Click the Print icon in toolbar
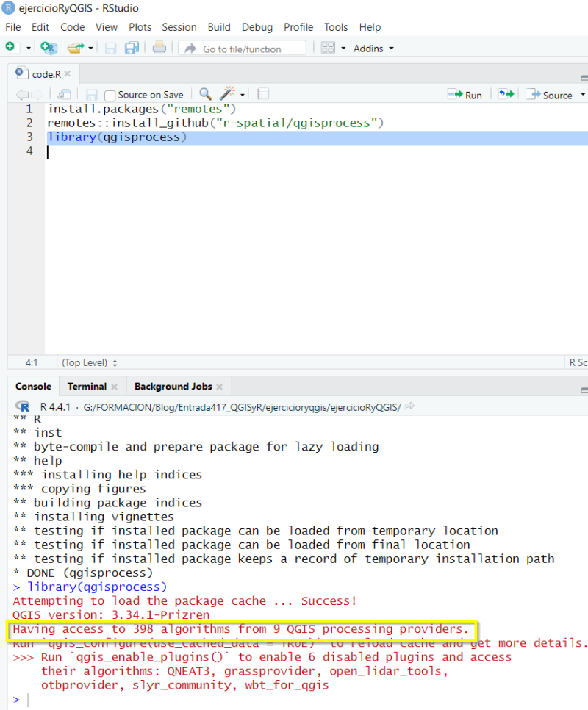Screen dimensions: 588x710 pos(159,48)
